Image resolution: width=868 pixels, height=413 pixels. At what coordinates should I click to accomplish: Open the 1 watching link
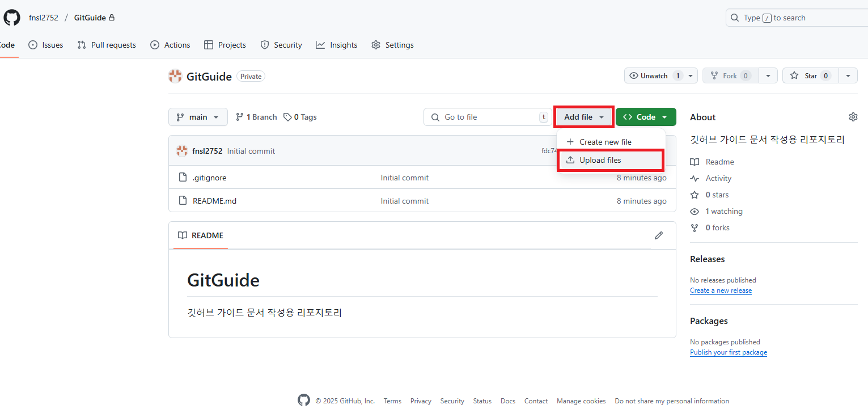click(717, 211)
